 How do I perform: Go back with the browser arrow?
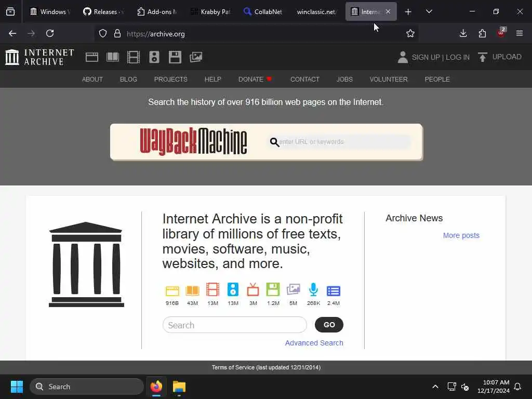[12, 33]
